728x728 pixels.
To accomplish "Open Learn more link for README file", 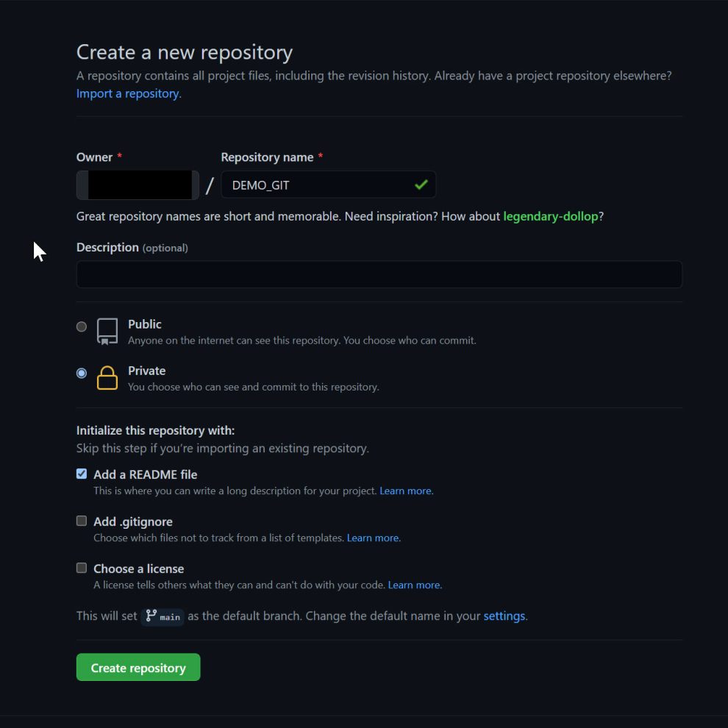I will (x=406, y=490).
